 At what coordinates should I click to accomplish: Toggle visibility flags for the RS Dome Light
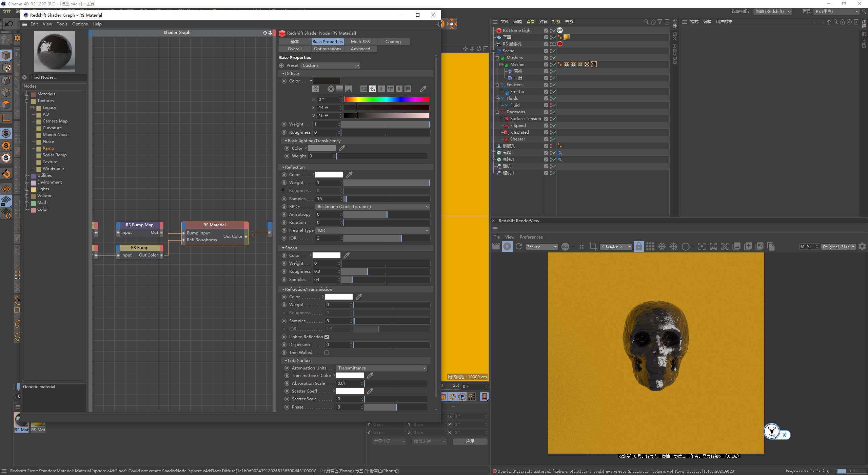(551, 31)
